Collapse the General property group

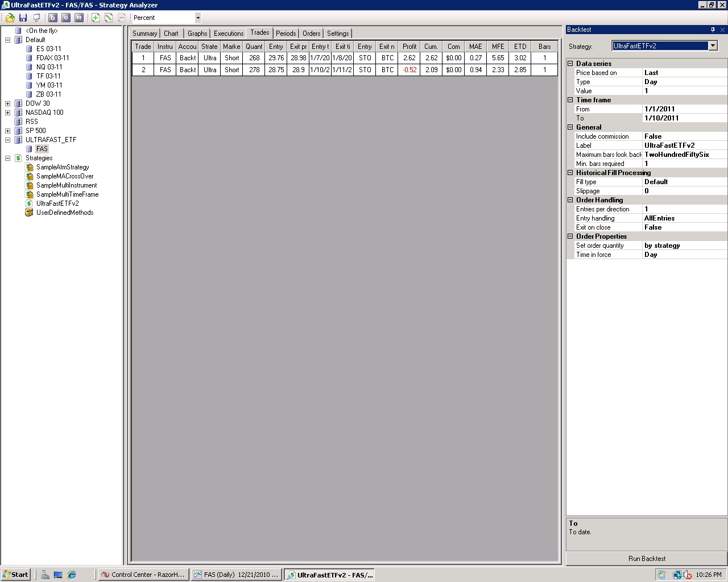570,127
